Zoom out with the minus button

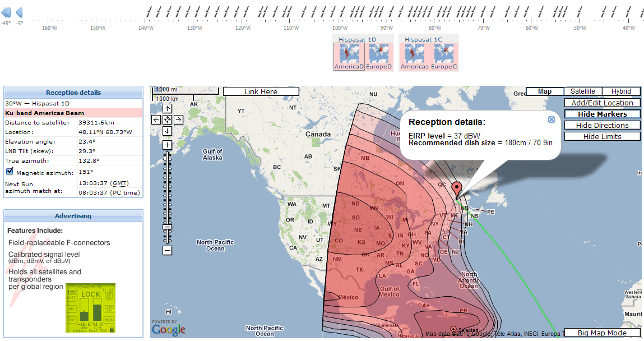167,250
